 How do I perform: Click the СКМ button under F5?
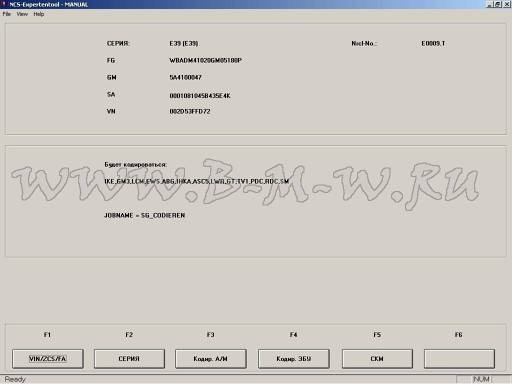click(x=377, y=359)
